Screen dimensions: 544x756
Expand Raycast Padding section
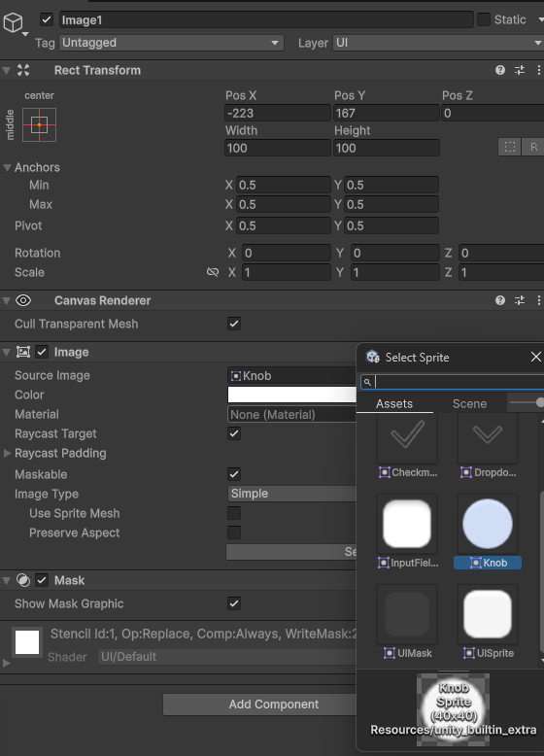[x=7, y=453]
